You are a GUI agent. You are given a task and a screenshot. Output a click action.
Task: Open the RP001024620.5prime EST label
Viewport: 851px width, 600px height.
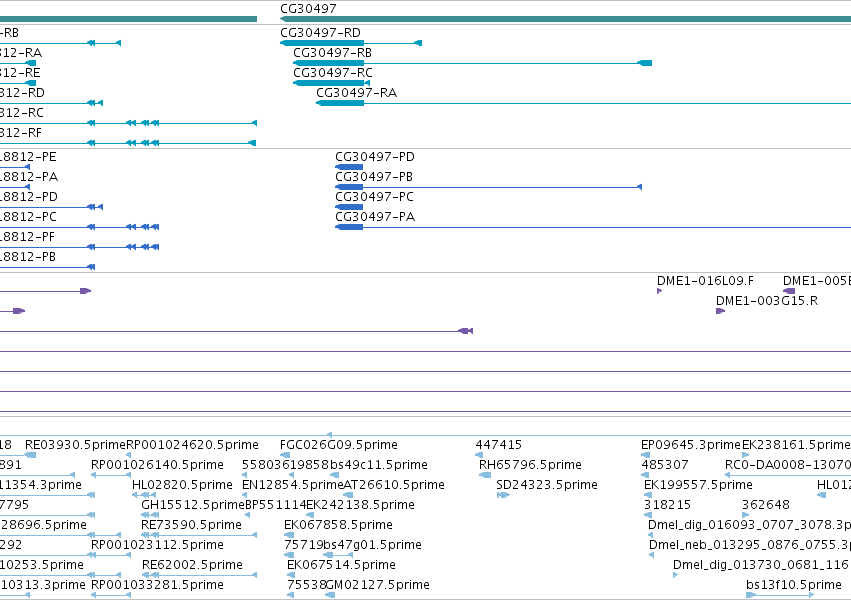tap(192, 445)
